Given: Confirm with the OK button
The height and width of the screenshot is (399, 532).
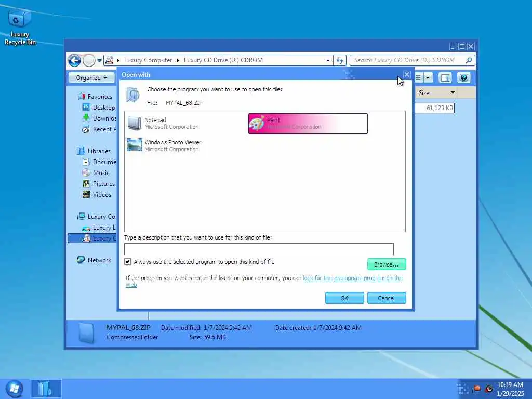Looking at the screenshot, I should 344,298.
